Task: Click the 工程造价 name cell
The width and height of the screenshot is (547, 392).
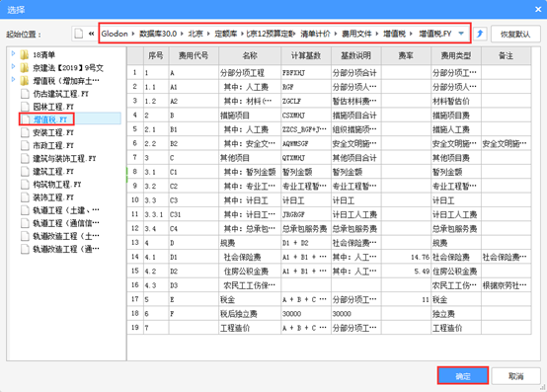Action: [250, 328]
